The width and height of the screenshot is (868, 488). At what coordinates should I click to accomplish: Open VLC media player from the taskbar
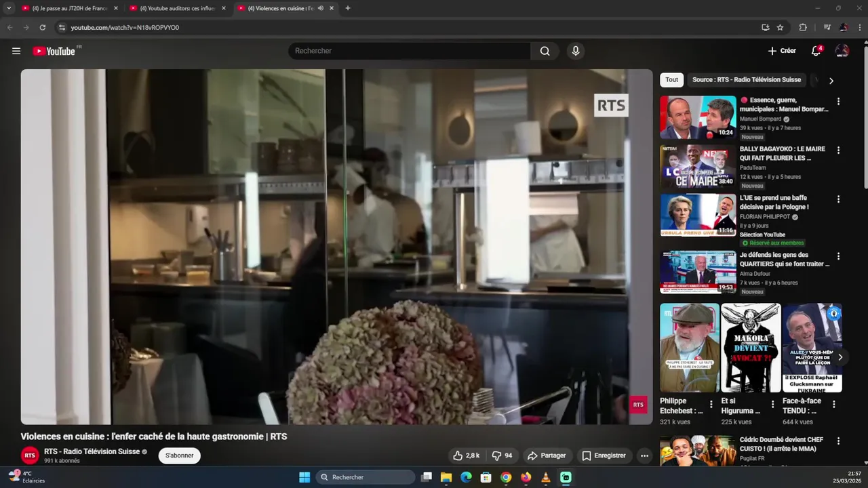546,477
